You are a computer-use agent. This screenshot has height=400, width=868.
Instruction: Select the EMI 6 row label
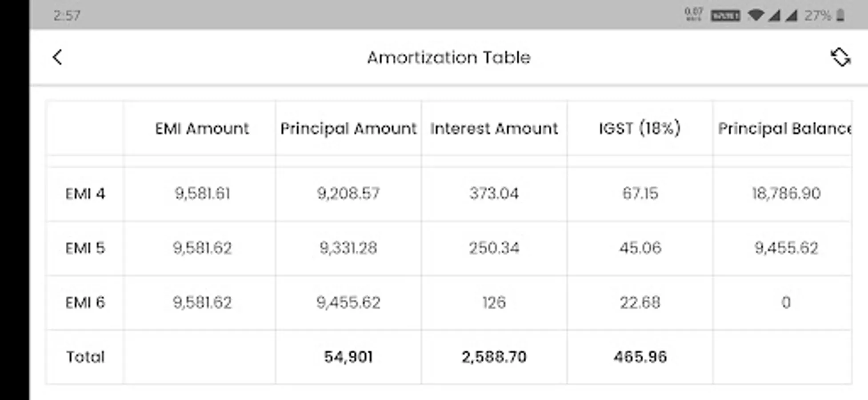(85, 303)
